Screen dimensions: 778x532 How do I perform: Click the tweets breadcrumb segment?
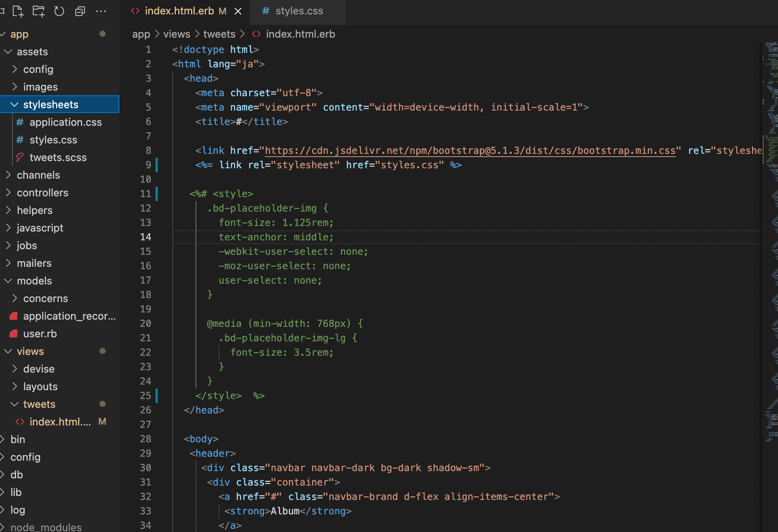(x=219, y=34)
